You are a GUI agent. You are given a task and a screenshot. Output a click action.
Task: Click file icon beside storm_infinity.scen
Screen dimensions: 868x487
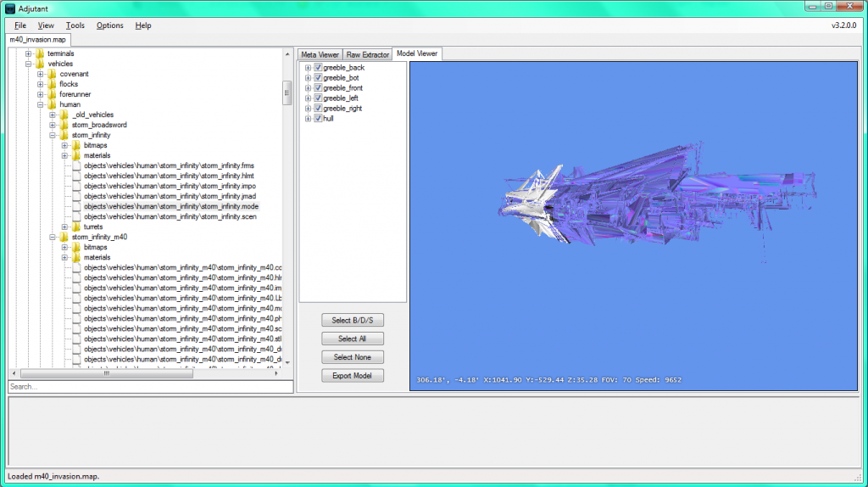tap(76, 216)
